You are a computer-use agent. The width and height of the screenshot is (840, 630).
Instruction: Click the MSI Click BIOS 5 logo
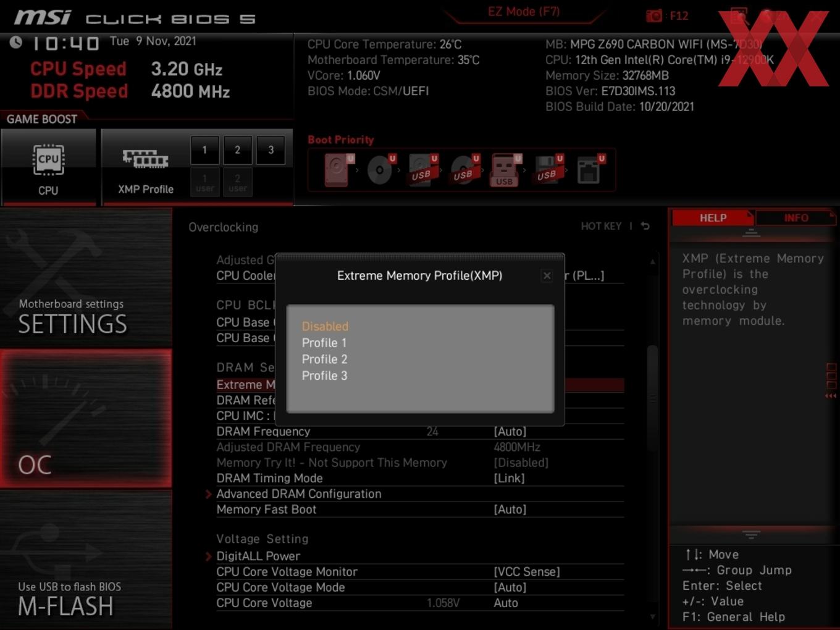tap(135, 18)
